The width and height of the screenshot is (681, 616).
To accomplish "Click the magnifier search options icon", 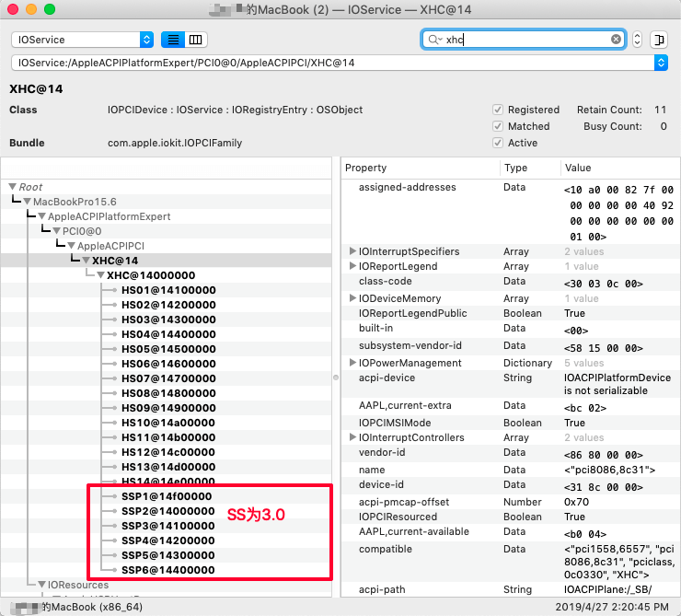I will 434,40.
